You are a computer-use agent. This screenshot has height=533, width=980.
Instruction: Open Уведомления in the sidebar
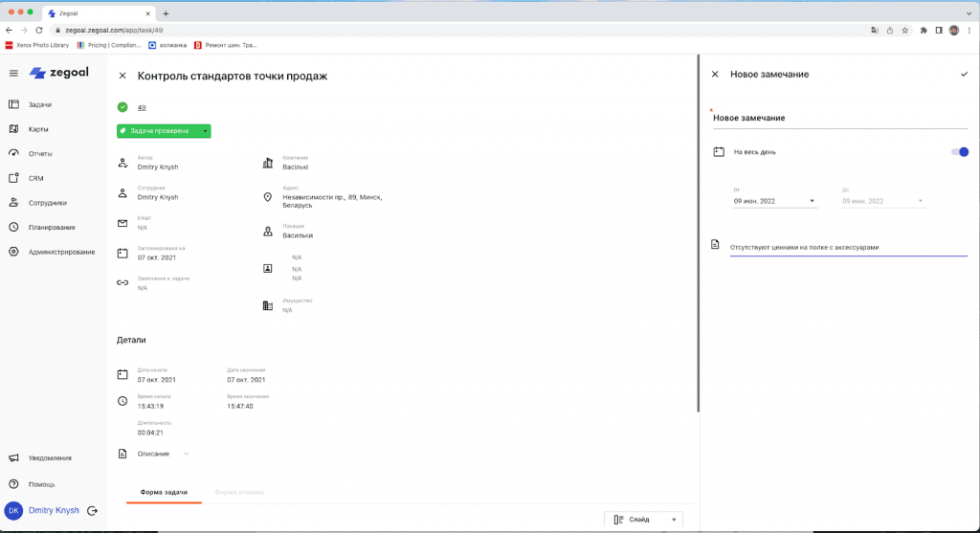pos(50,458)
